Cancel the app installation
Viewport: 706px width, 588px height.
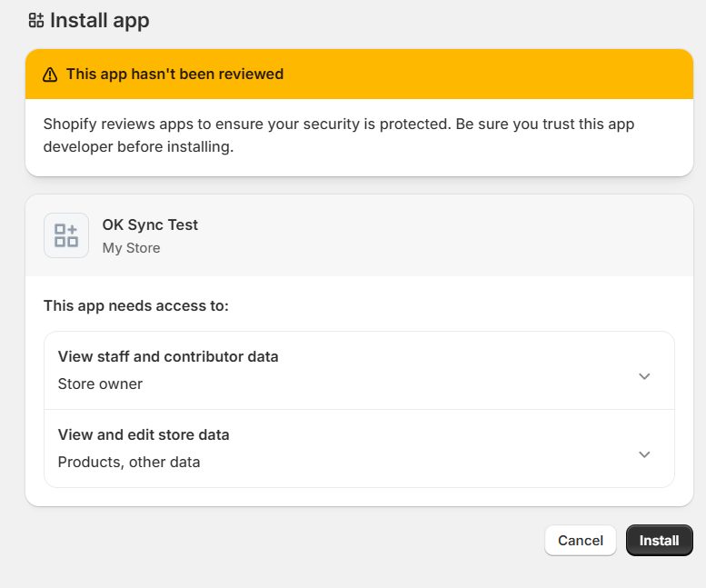pyautogui.click(x=580, y=540)
